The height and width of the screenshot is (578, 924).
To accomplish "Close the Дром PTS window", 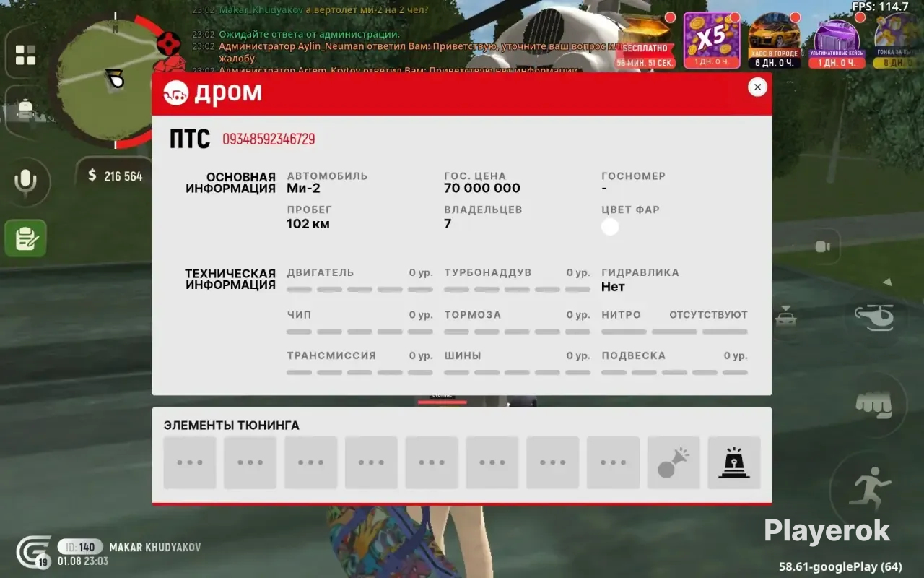I will [757, 87].
